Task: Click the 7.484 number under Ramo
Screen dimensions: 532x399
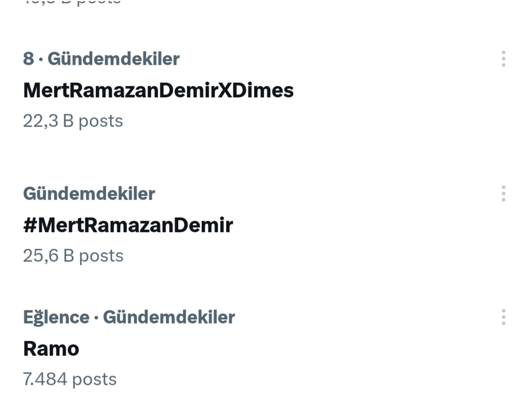Action: point(45,379)
